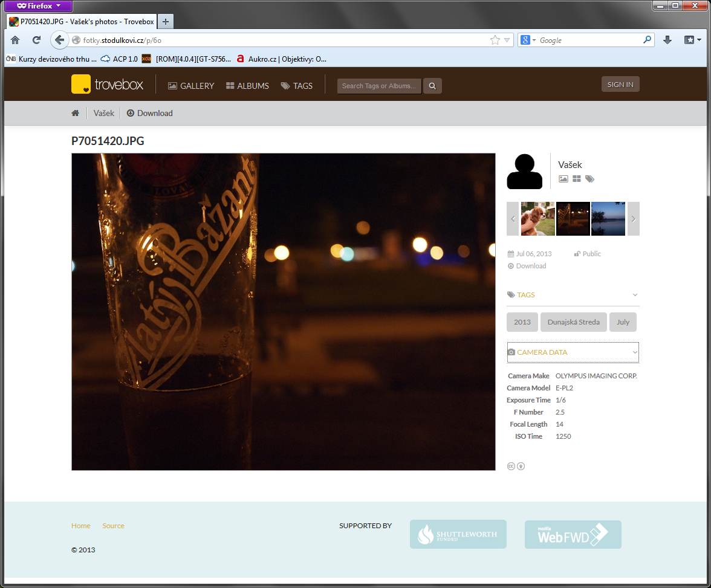Focus the Search Tags or Albums field
The image size is (711, 588).
click(x=379, y=86)
